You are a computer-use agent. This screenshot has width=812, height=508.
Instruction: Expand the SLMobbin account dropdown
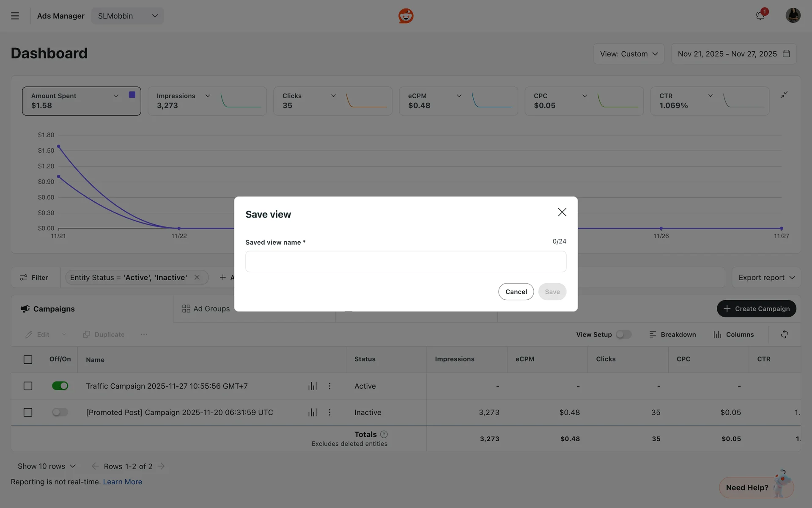pos(127,16)
